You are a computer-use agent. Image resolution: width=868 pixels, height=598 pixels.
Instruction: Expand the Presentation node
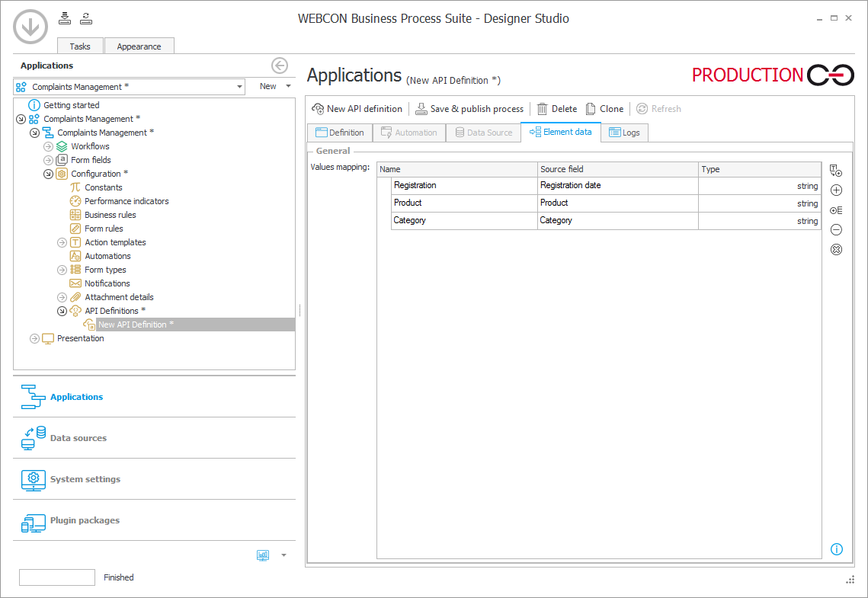[x=34, y=338]
